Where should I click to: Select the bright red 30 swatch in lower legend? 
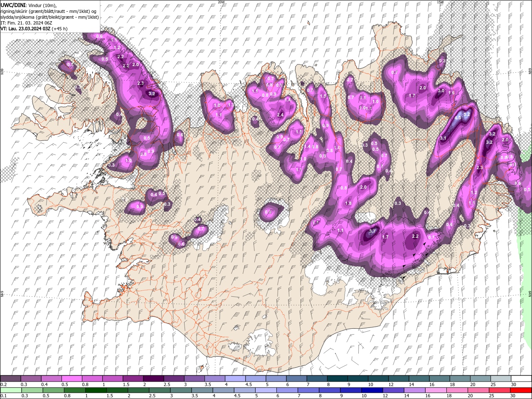[x=521, y=390]
